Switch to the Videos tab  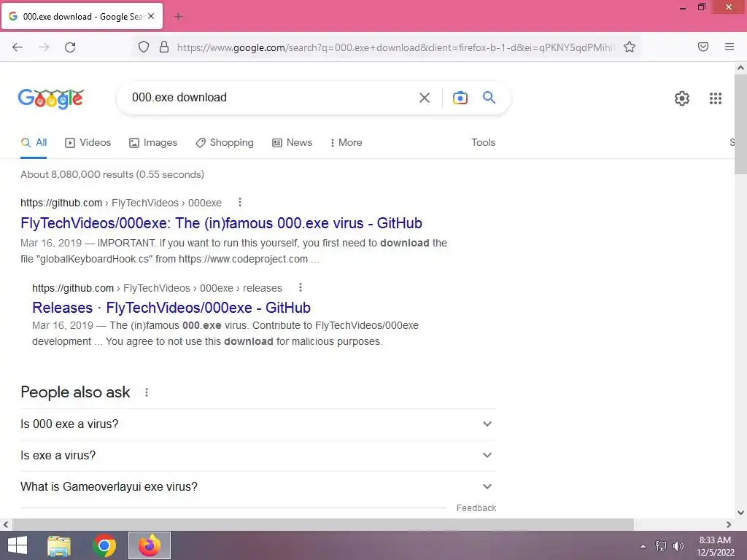pyautogui.click(x=88, y=143)
